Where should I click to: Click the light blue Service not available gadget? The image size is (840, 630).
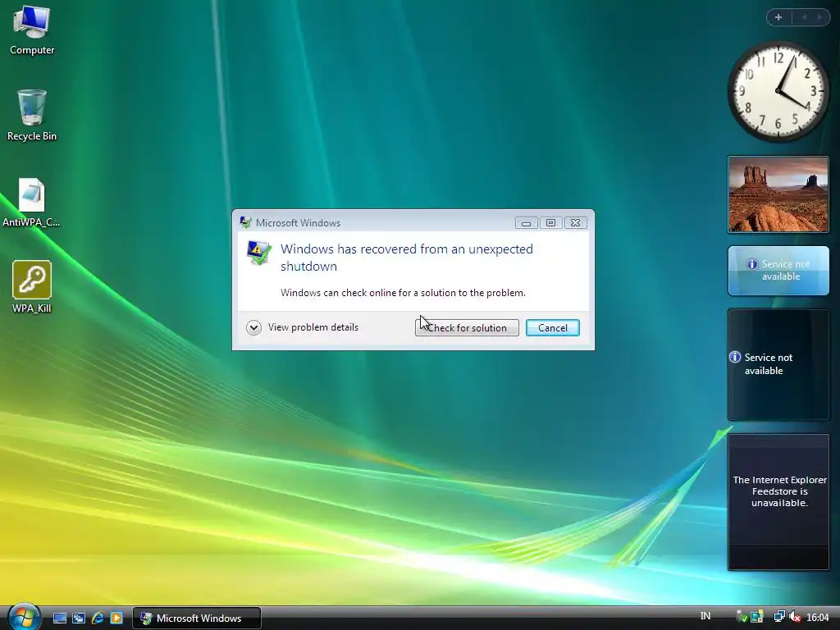pyautogui.click(x=778, y=271)
